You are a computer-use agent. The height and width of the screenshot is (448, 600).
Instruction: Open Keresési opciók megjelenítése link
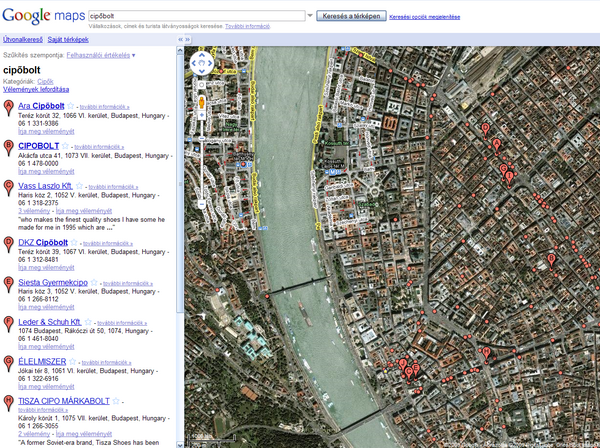424,17
